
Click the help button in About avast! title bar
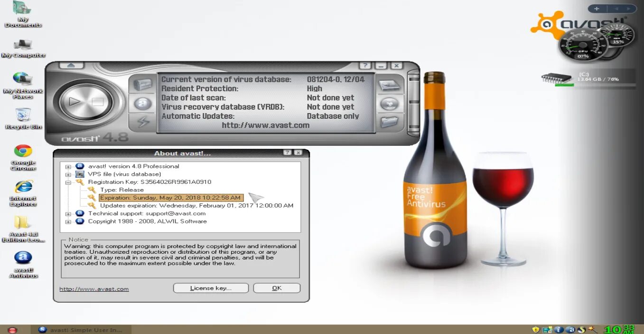(x=287, y=153)
